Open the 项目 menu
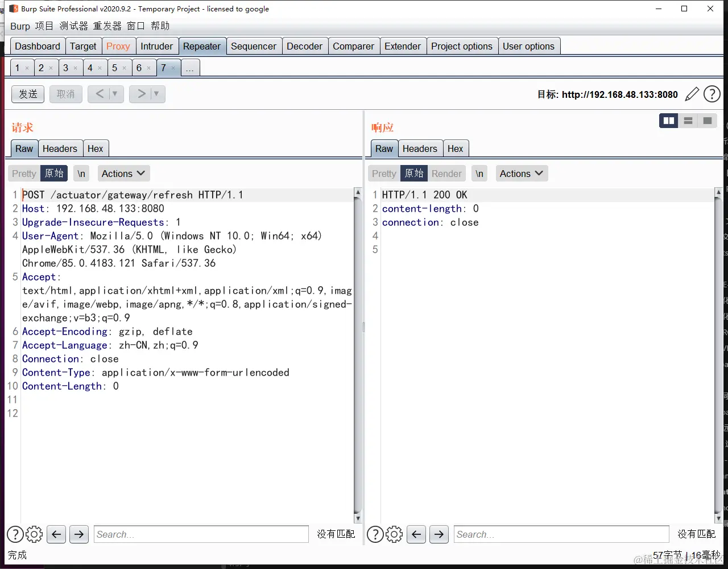Image resolution: width=728 pixels, height=569 pixels. point(44,26)
